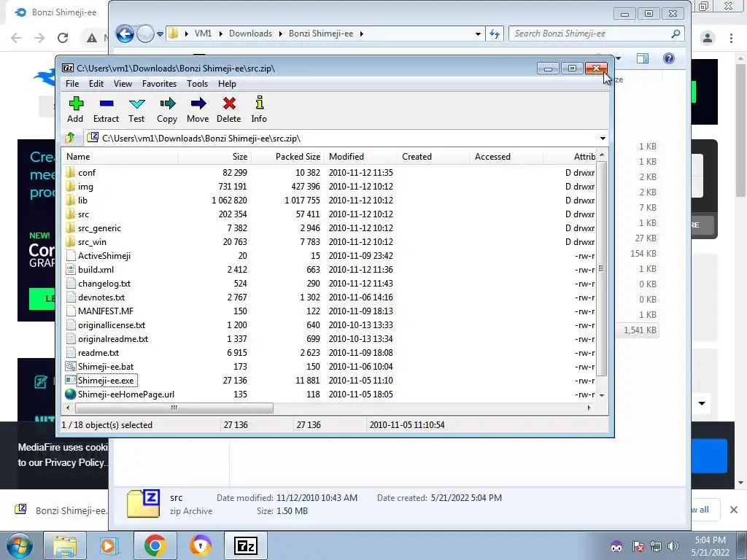The height and width of the screenshot is (560, 747).
Task: Select the build.xml file icon
Action: coord(71,270)
